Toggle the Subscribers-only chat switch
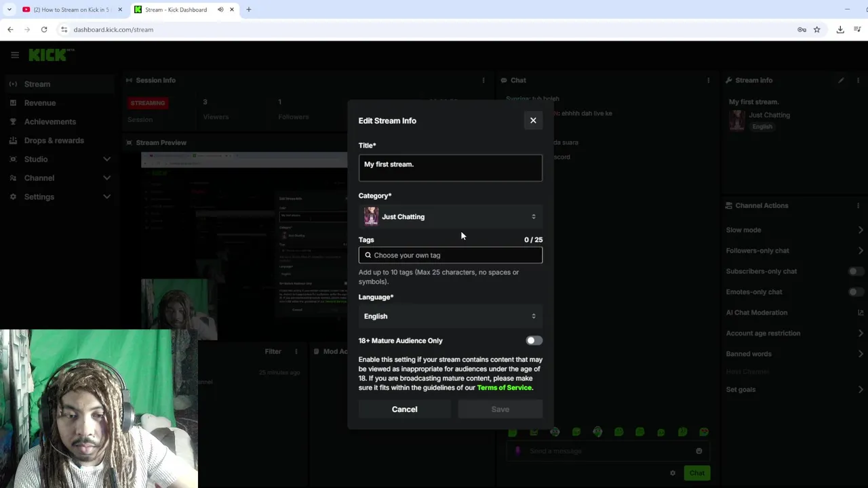Screen dimensions: 868x488 pyautogui.click(x=856, y=271)
